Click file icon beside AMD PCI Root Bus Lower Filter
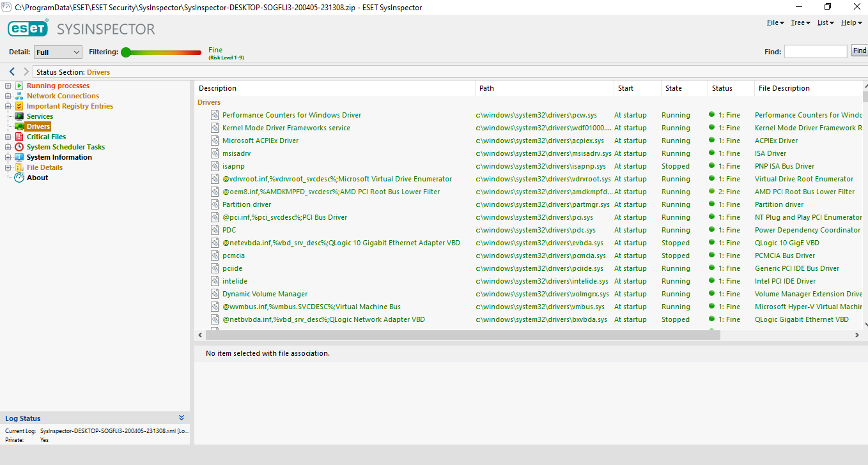868x465 pixels. click(x=215, y=192)
